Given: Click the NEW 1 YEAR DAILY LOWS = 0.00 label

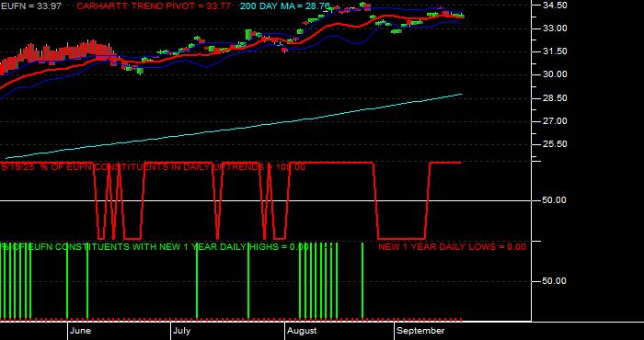Looking at the screenshot, I should (x=452, y=247).
